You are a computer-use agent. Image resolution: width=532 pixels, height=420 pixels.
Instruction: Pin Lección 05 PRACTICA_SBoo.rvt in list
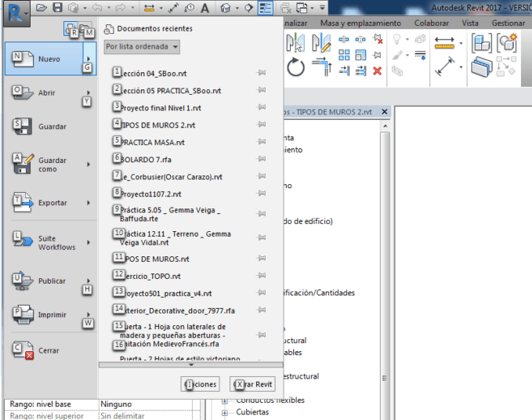pyautogui.click(x=261, y=90)
